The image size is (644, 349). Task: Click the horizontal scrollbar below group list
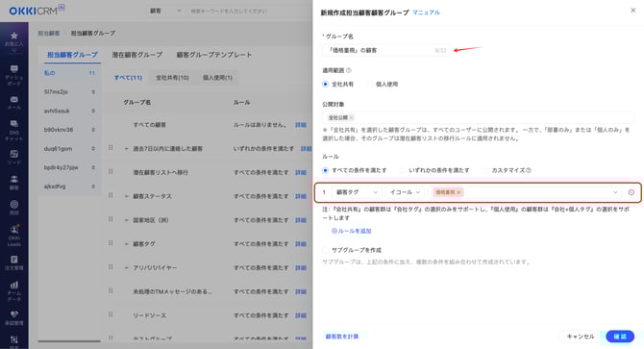click(69, 340)
